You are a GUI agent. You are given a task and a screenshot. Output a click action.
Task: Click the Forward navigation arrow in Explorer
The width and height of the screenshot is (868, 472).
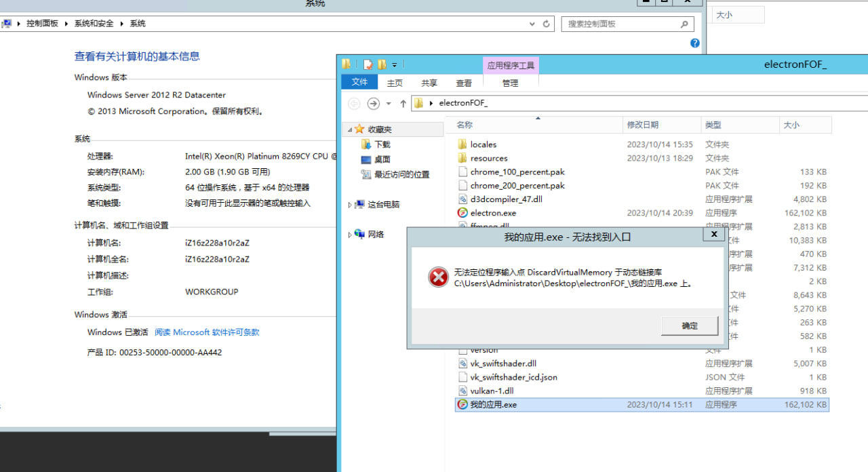[373, 103]
